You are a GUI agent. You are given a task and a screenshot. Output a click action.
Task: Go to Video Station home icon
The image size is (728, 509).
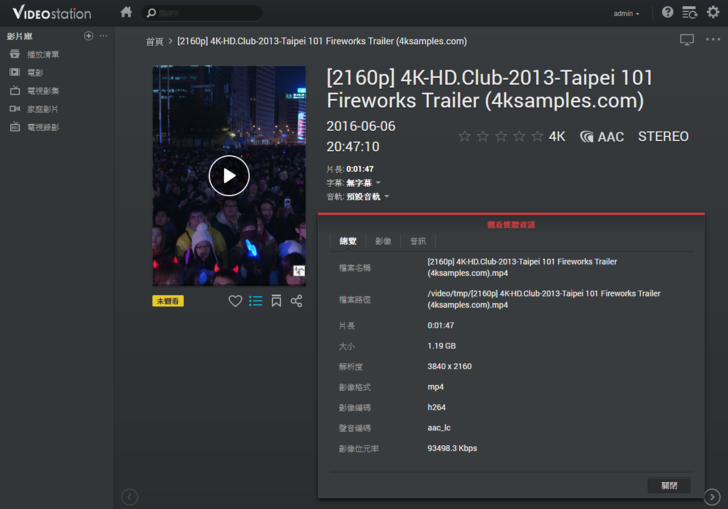(x=126, y=12)
